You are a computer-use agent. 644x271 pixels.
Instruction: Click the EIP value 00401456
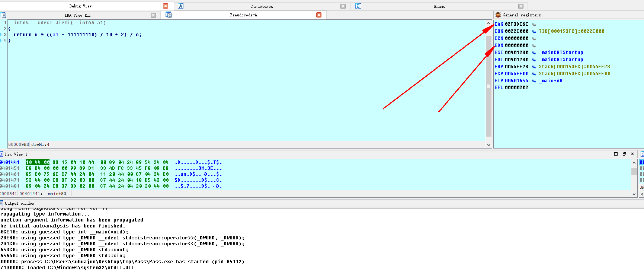516,81
